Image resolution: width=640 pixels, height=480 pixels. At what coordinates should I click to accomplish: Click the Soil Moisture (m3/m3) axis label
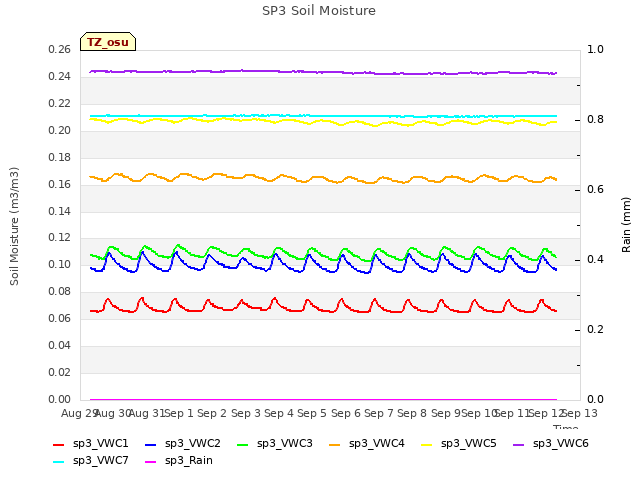coord(14,226)
